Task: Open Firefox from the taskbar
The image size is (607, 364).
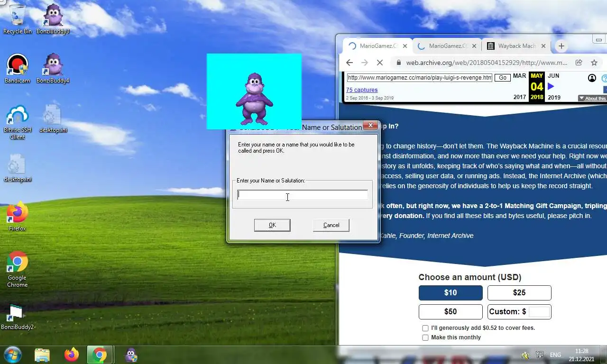Action: click(x=71, y=355)
